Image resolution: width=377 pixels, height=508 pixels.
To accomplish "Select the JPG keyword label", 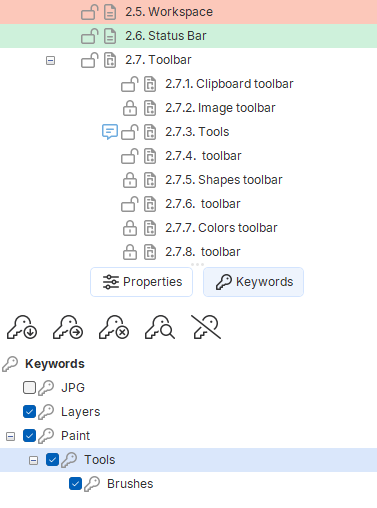I will (x=73, y=388).
